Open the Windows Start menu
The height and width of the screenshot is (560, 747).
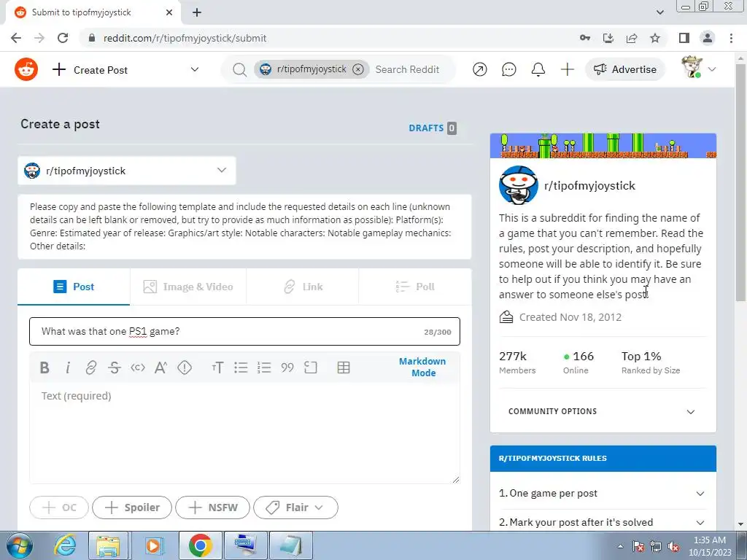[19, 545]
